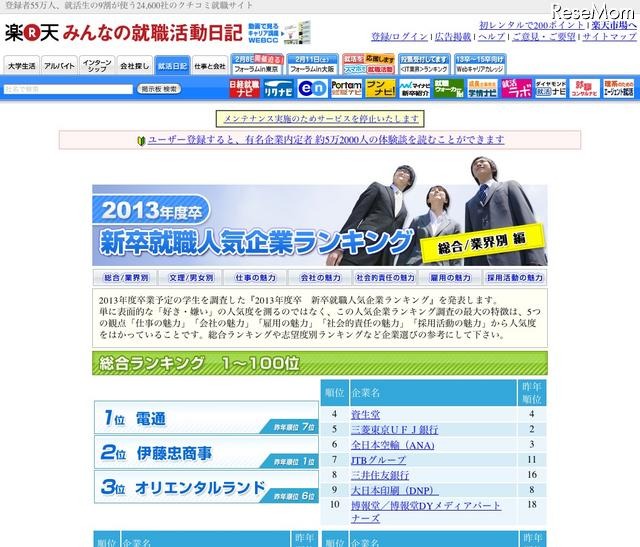Image resolution: width=640 pixels, height=547 pixels.
Task: Open the ダイヤモンド就活ナビ banner icon
Action: [551, 88]
